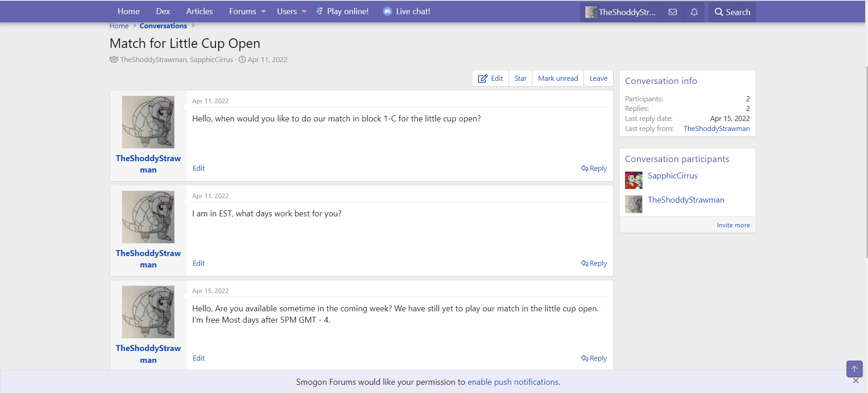Click the Live chat Discord icon

387,11
